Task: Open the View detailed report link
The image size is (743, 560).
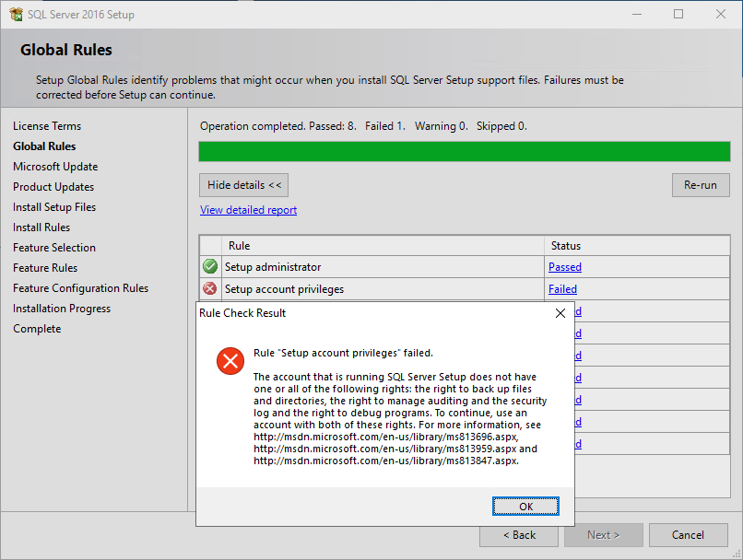Action: pos(248,210)
